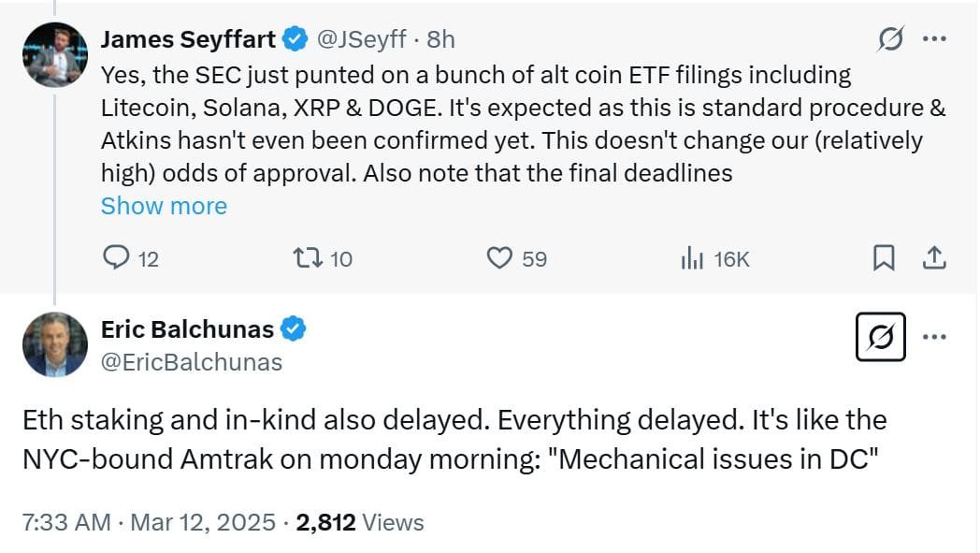The height and width of the screenshot is (553, 980).
Task: Click James Seyffart's profile picture
Action: 54,54
